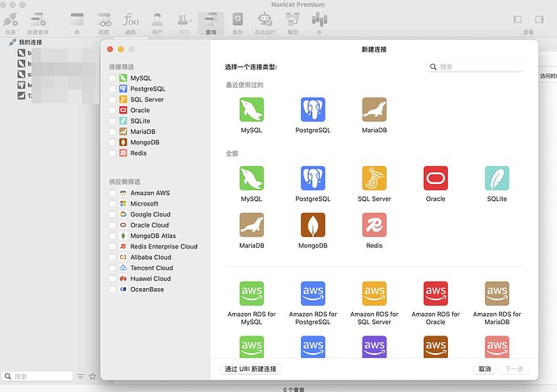Open the Automation robot toolbar item
Viewport: 557px width, 392px height.
[x=265, y=23]
